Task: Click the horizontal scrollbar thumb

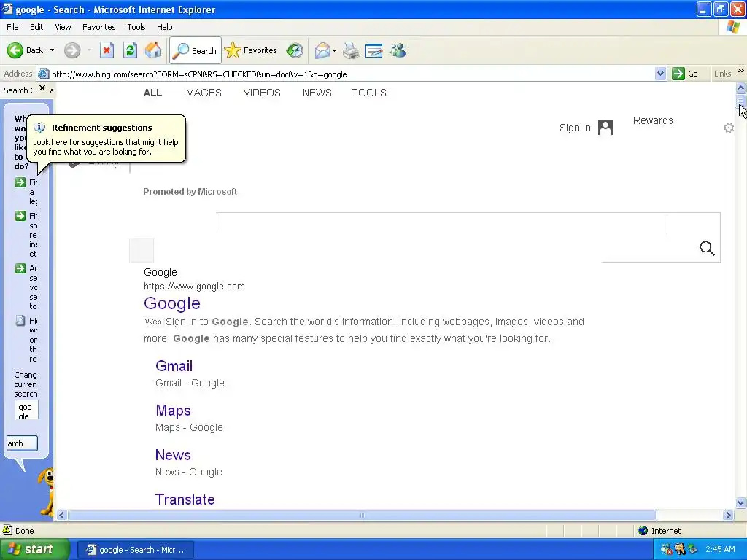Action: tap(362, 516)
